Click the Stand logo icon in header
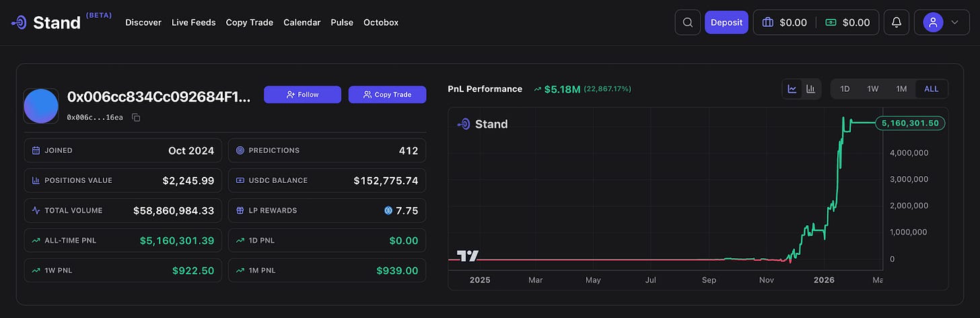The width and height of the screenshot is (980, 318). pos(19,22)
